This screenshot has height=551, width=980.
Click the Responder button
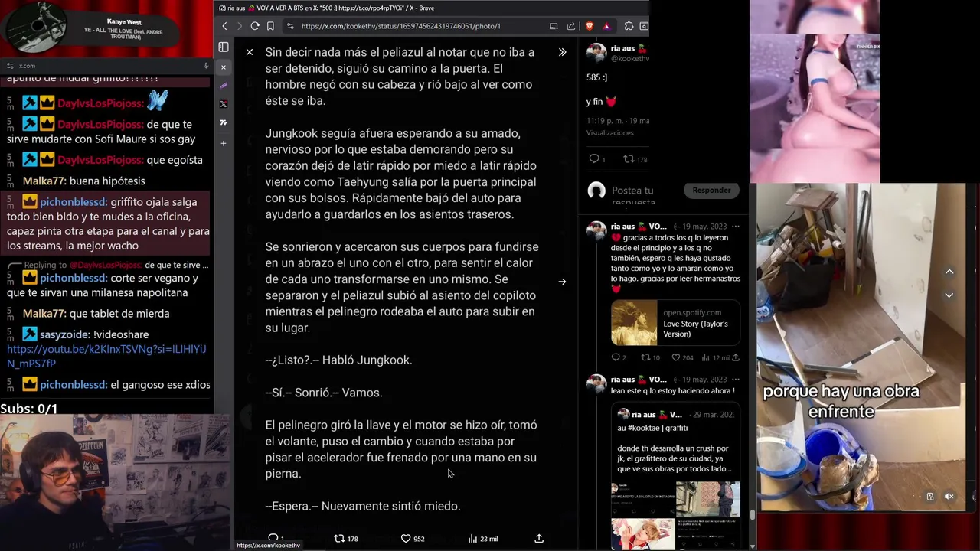[711, 190]
